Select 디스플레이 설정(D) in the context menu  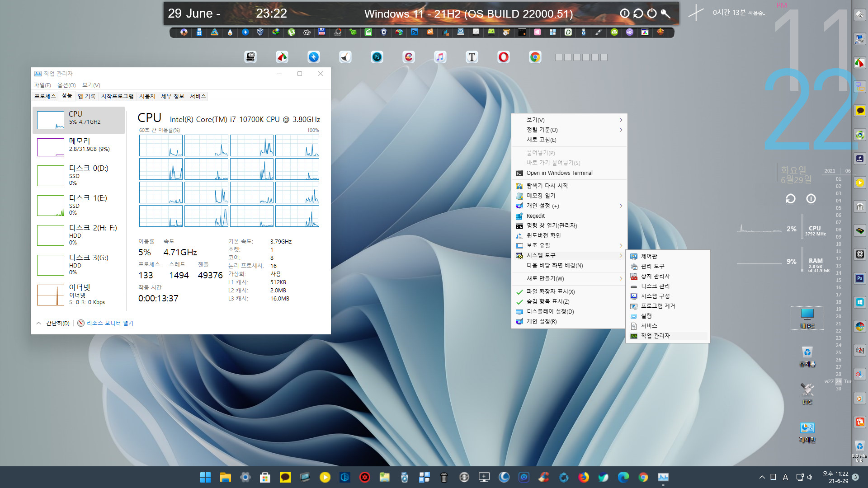point(569,312)
